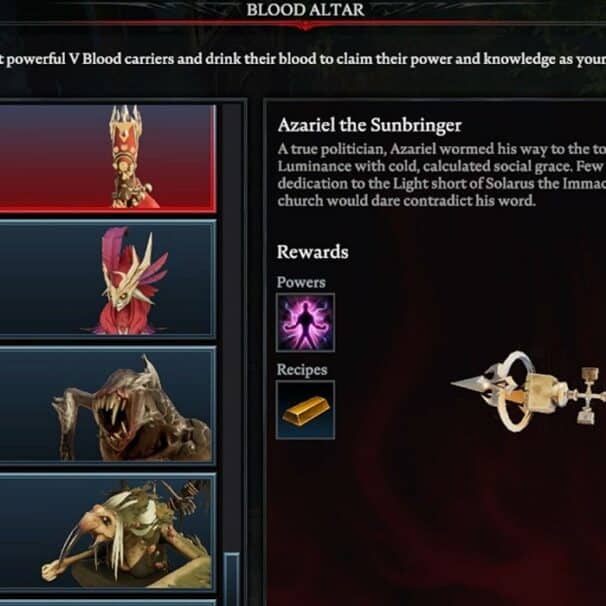Click the Powers label
This screenshot has width=606, height=606.
point(301,282)
